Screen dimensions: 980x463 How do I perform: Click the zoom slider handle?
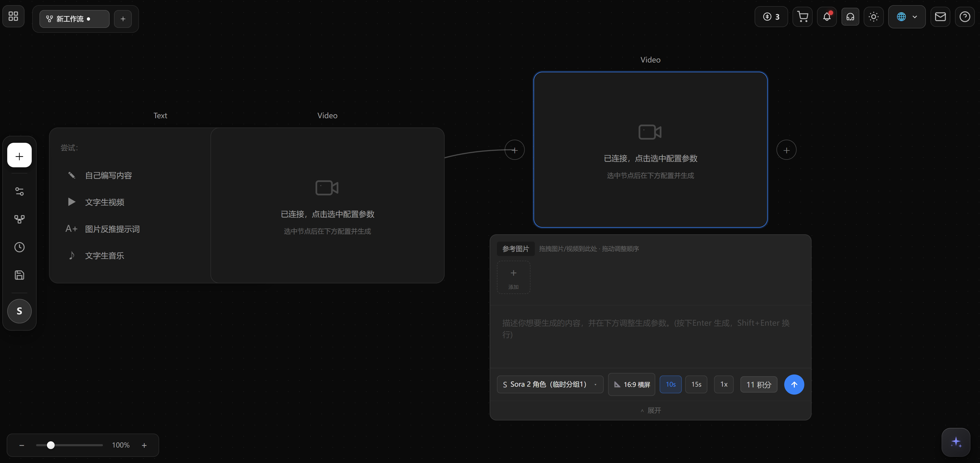(51, 445)
